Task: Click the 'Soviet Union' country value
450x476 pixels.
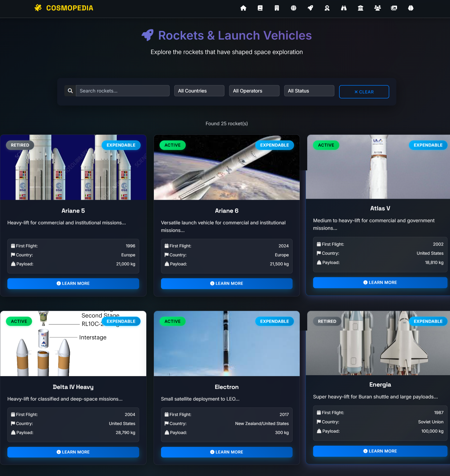Action: [431, 422]
